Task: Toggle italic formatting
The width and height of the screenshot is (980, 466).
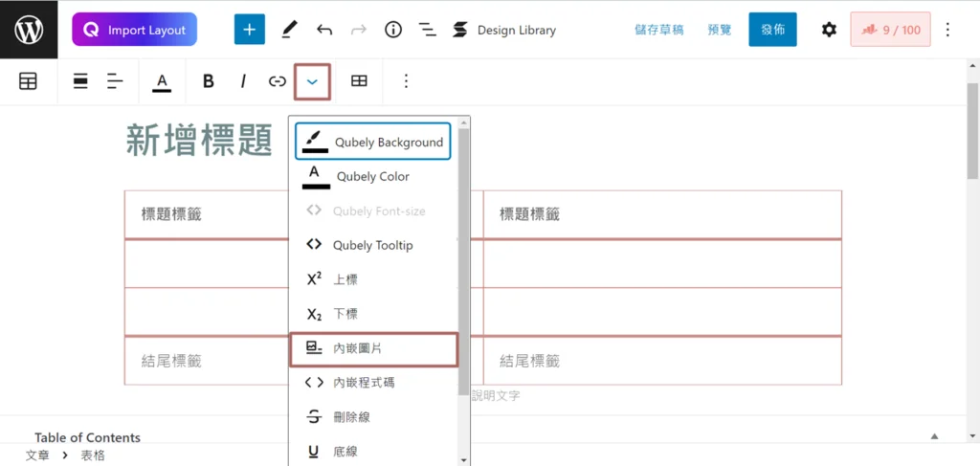Action: (243, 81)
